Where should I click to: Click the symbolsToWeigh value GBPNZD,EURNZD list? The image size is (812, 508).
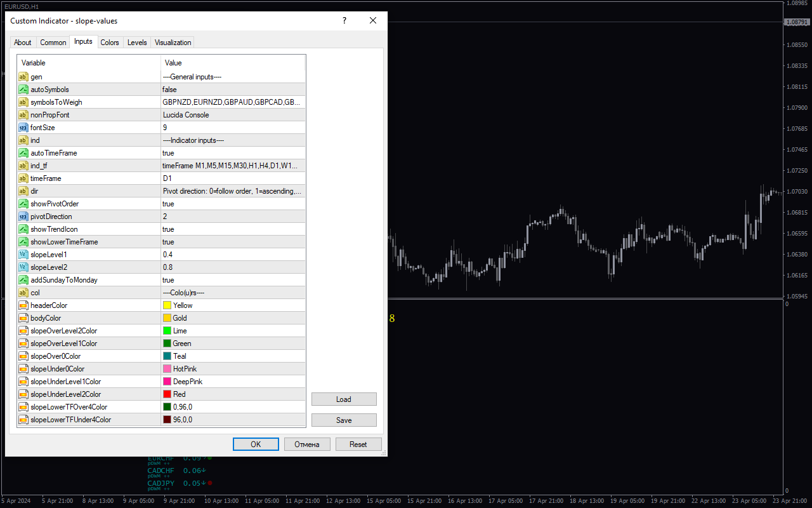pyautogui.click(x=233, y=102)
